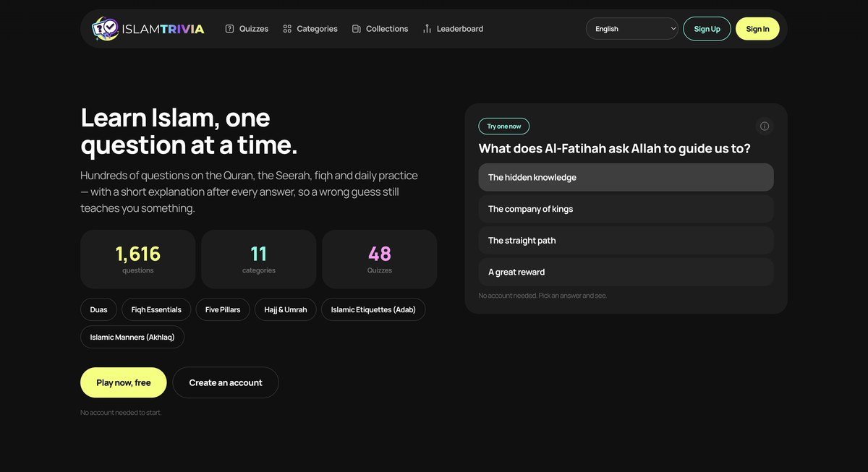Click the ISLAMTRIVIA brand name text
Viewport: 868px width, 472px height.
coord(163,29)
